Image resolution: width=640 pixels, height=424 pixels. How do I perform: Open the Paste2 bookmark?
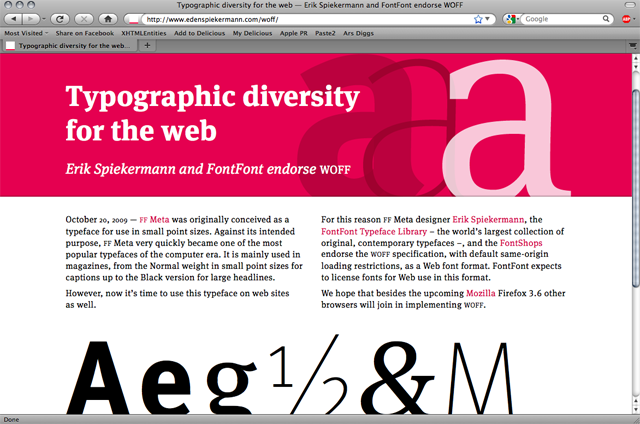click(x=325, y=33)
